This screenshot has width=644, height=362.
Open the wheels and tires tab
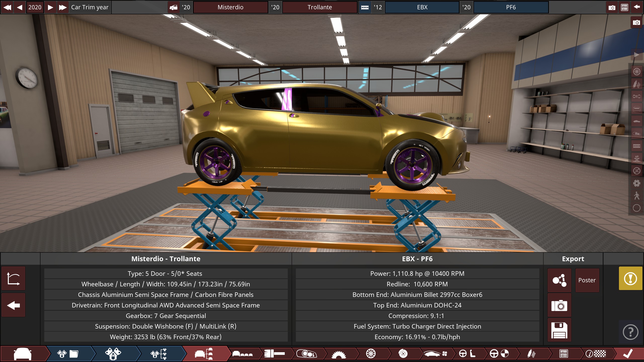tap(371, 354)
